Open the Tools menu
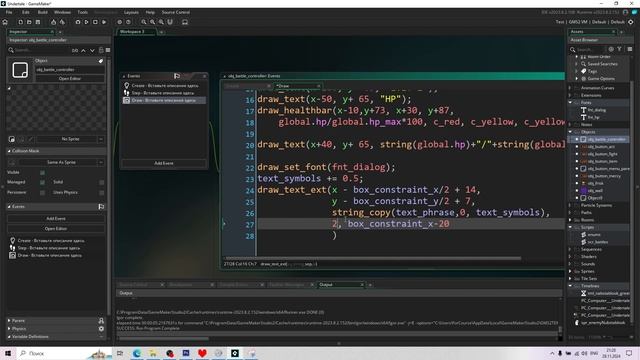Viewport: 640px width, 360px height. click(82, 12)
